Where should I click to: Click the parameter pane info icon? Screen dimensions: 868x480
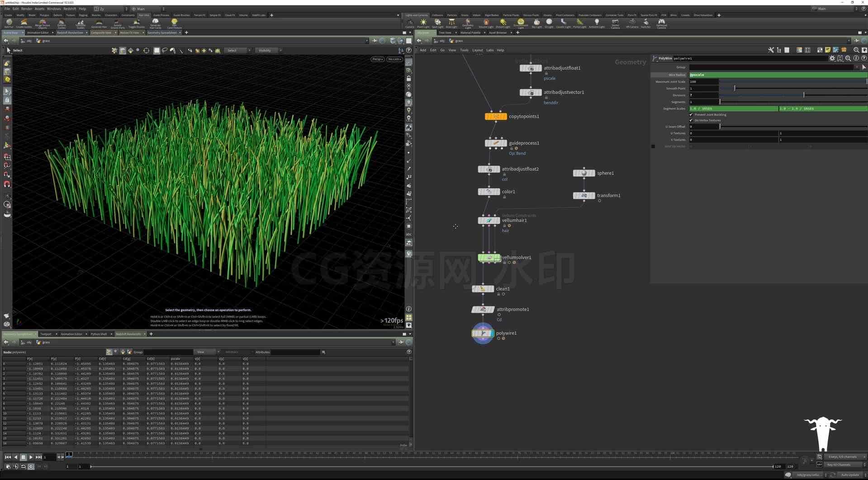(856, 58)
